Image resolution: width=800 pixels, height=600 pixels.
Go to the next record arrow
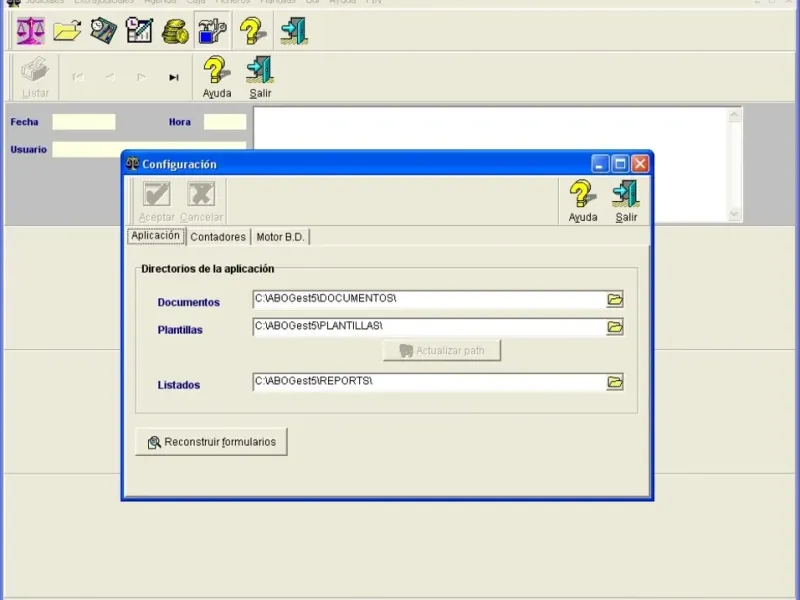[141, 77]
